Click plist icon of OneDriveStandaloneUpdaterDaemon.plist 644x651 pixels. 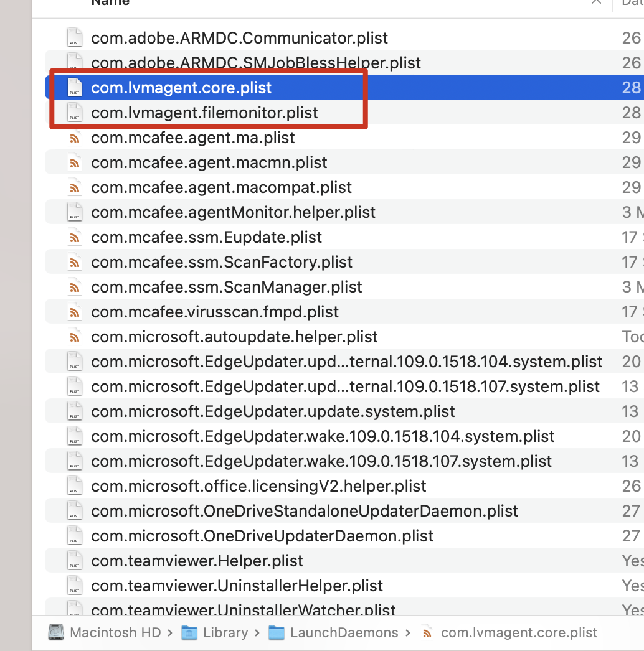click(x=75, y=511)
